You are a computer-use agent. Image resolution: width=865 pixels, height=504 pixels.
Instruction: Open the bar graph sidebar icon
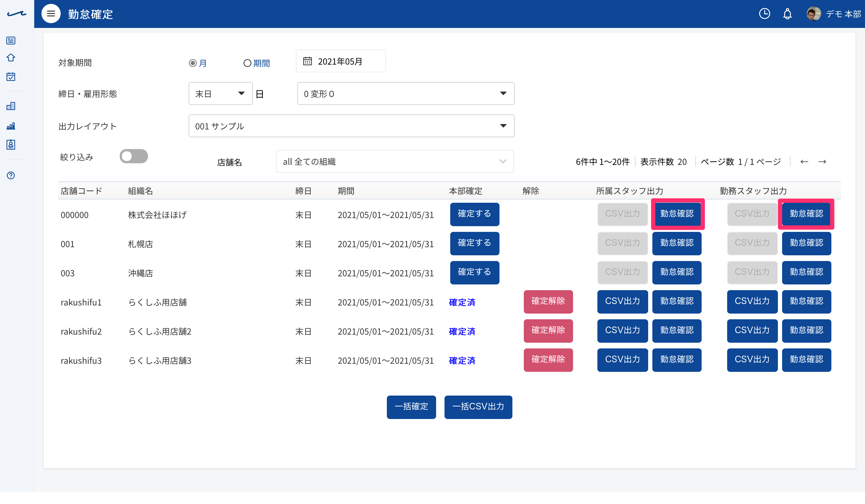click(11, 126)
